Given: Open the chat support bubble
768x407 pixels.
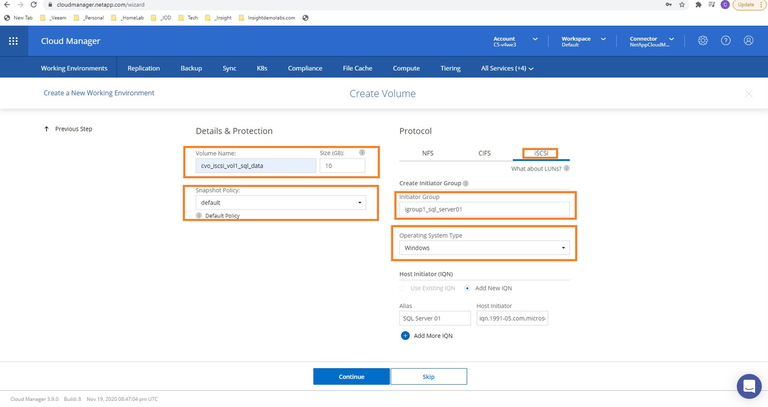Looking at the screenshot, I should click(748, 385).
